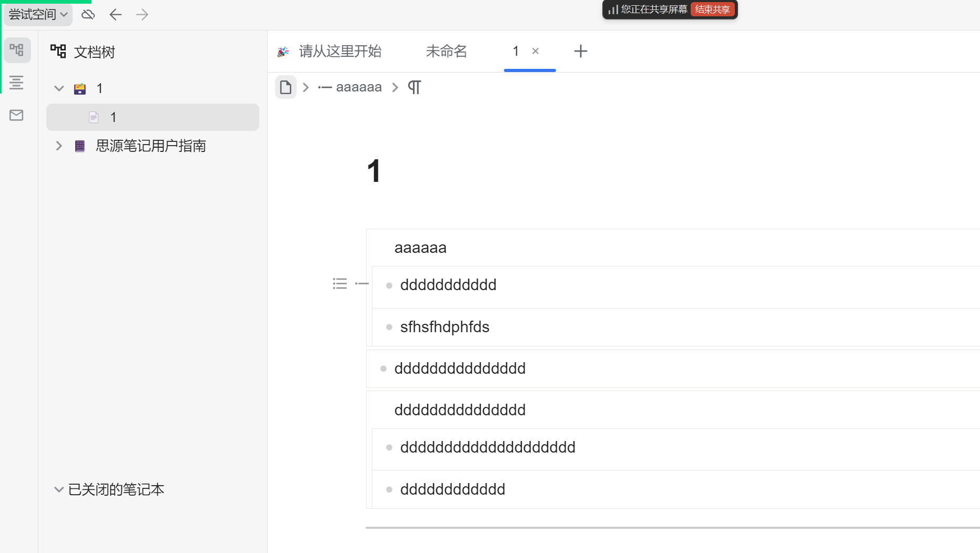The width and height of the screenshot is (980, 553).
Task: Open the 尝试空间 workspace dropdown
Action: [x=37, y=14]
